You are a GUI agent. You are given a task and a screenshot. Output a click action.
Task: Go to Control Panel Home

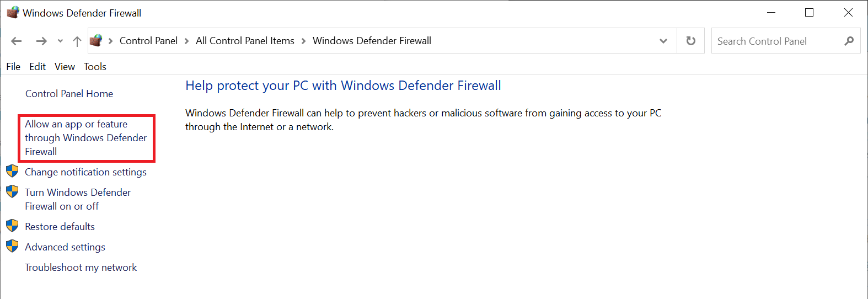(x=69, y=94)
